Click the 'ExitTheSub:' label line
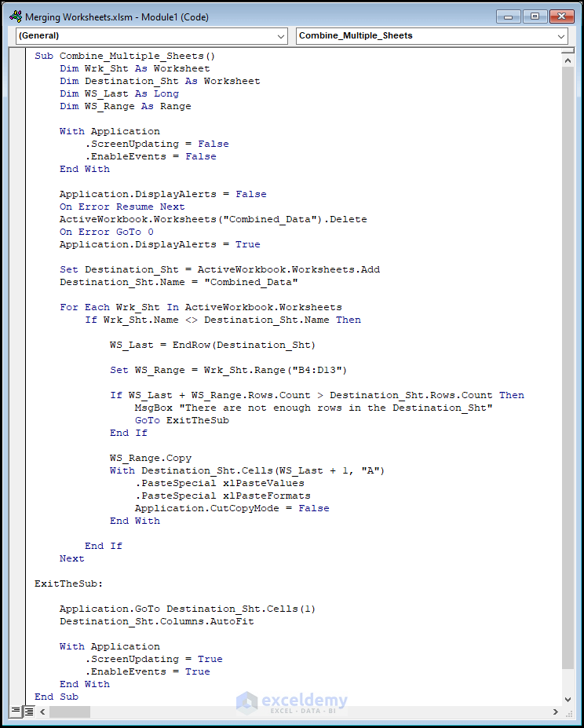584x728 pixels. pyautogui.click(x=69, y=583)
